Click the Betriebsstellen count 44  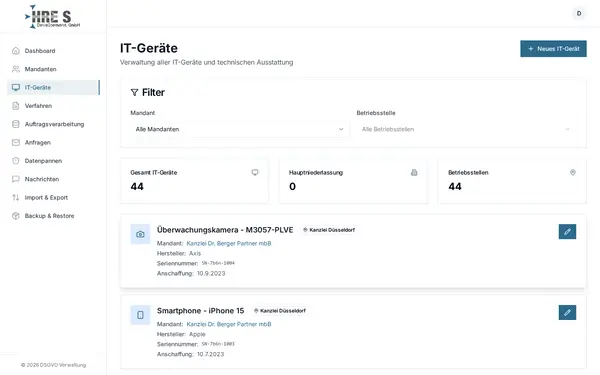[455, 186]
